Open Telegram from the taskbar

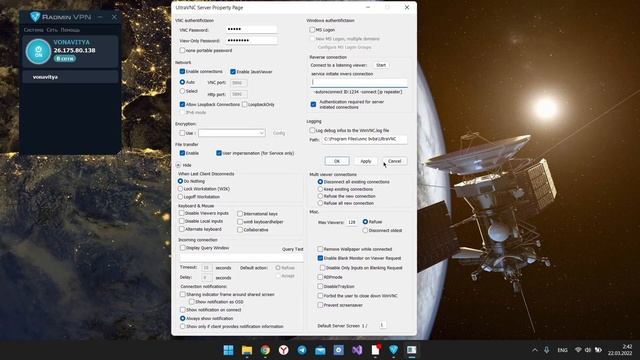(x=302, y=350)
